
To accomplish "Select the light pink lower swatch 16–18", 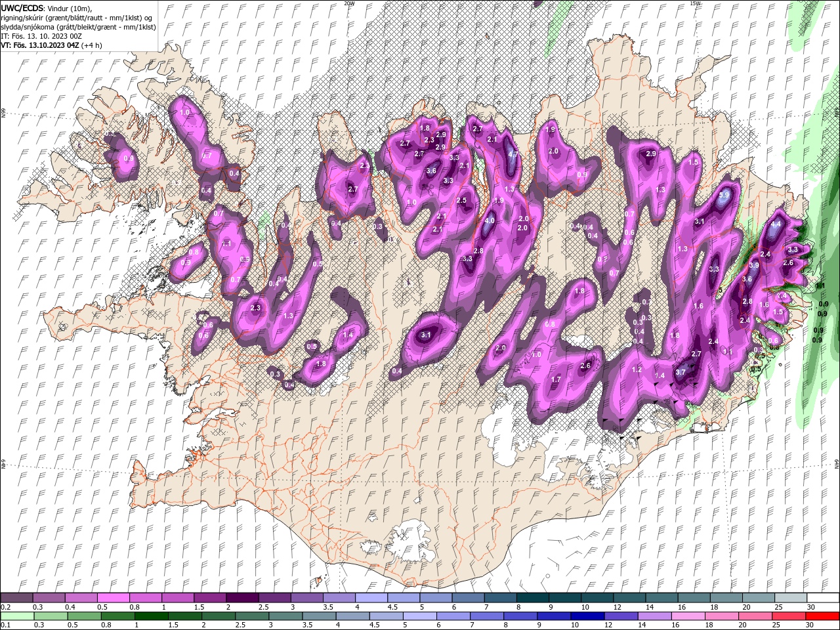I will coord(687,616).
